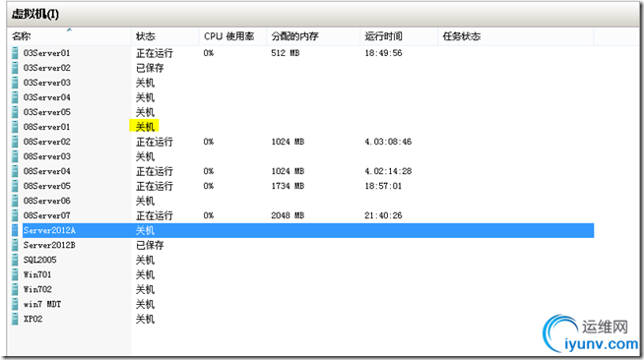Click the 03Server03 VM icon

(15, 83)
